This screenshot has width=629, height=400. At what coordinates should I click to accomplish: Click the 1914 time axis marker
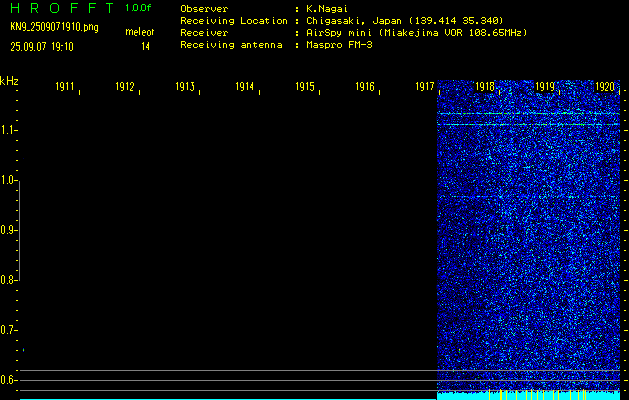click(245, 86)
